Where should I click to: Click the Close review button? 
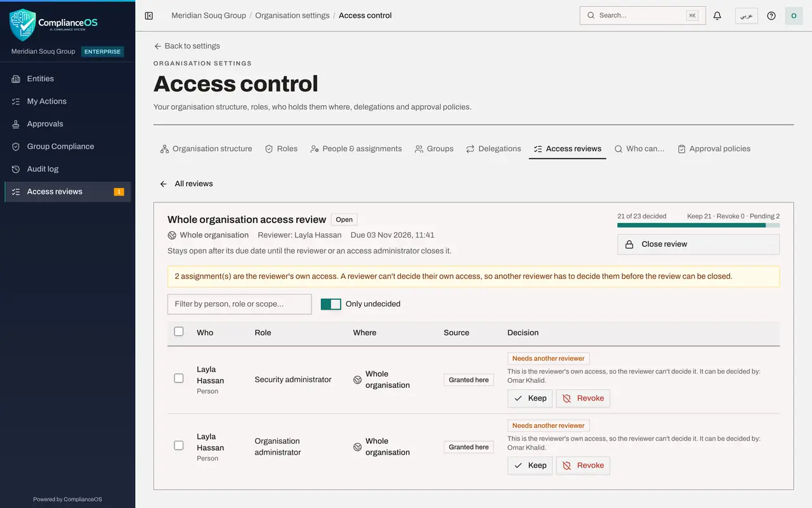pyautogui.click(x=698, y=244)
